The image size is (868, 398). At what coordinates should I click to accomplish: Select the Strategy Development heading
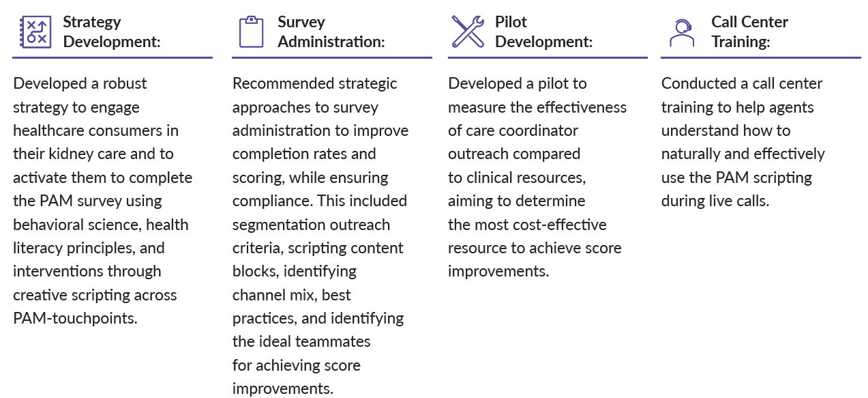click(x=111, y=31)
